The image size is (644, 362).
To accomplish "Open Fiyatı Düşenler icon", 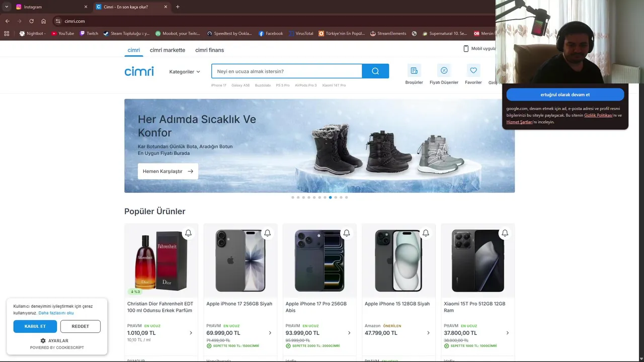I will (444, 70).
